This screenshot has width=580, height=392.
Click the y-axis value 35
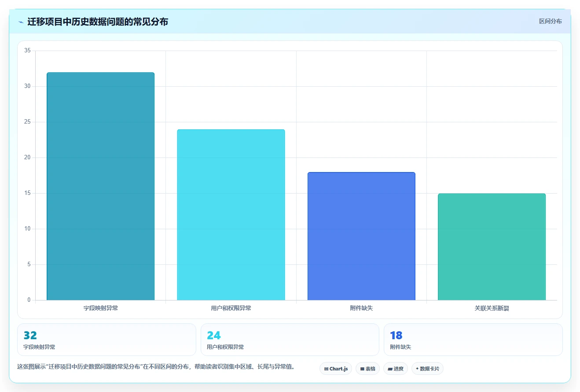(28, 51)
